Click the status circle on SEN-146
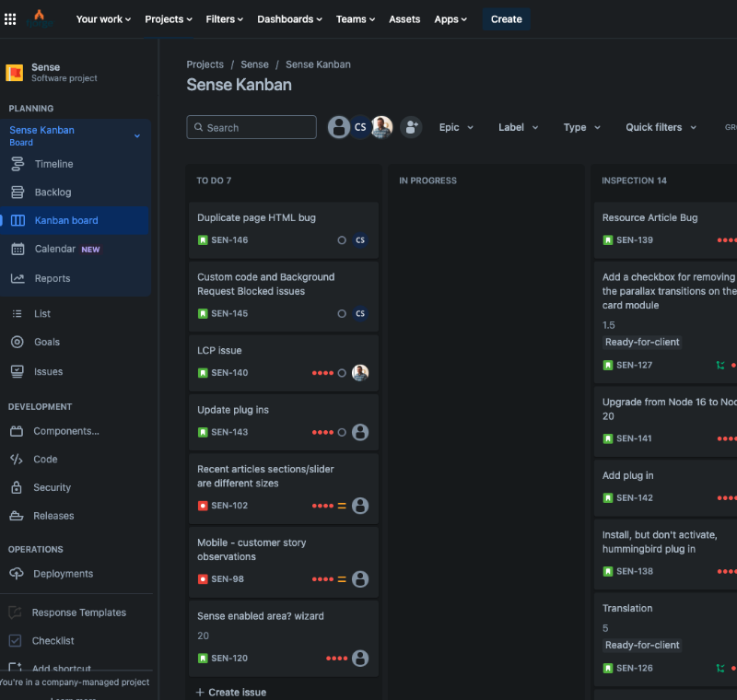Viewport: 737px width, 700px height. [342, 240]
